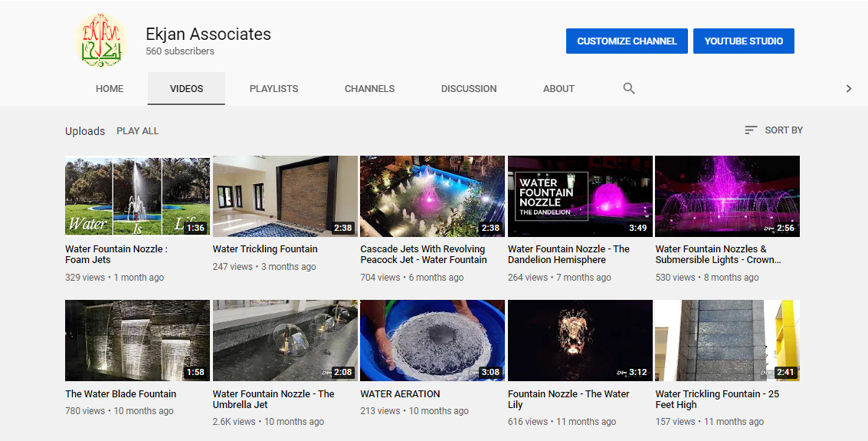Open the channel search magnifier icon
The width and height of the screenshot is (868, 441).
click(x=629, y=88)
